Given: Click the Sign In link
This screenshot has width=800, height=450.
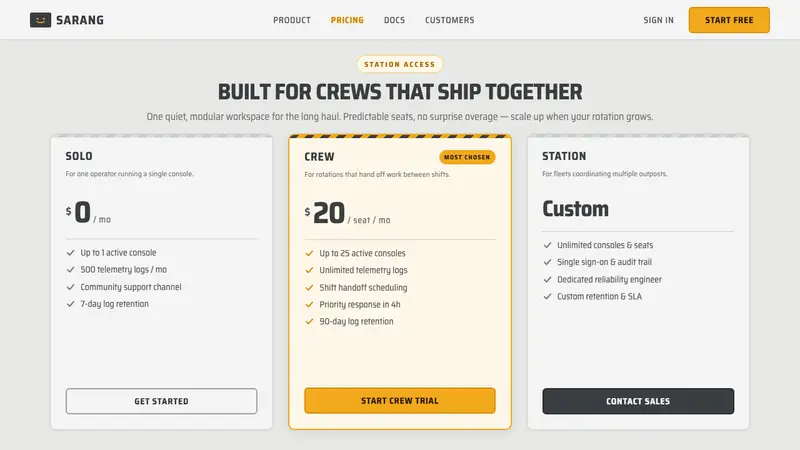Looking at the screenshot, I should pos(658,20).
